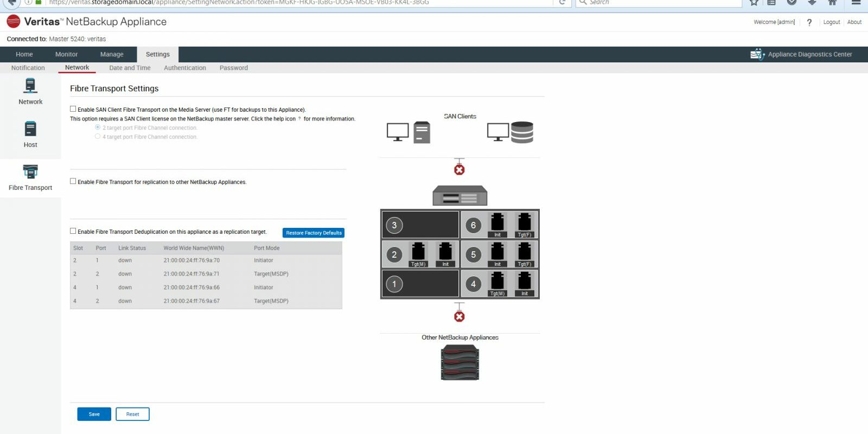The width and height of the screenshot is (868, 434).
Task: Click the World Wide Name(WWN) column header
Action: (194, 248)
